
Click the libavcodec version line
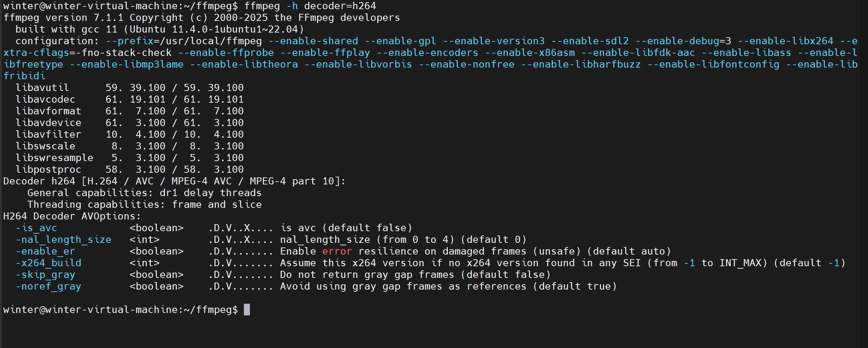(130, 99)
